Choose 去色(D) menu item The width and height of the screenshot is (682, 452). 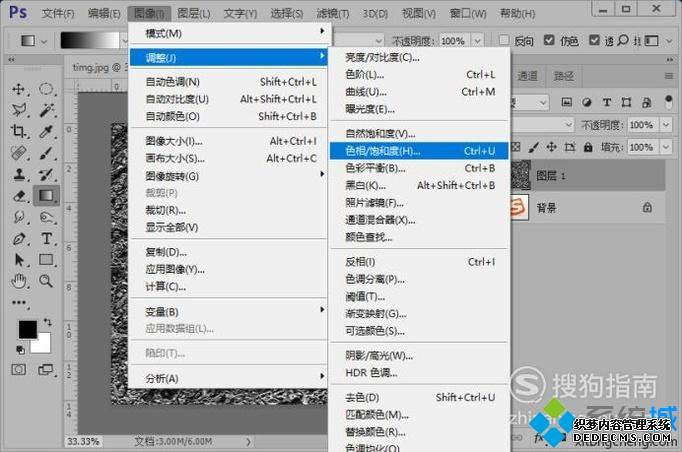(419, 397)
